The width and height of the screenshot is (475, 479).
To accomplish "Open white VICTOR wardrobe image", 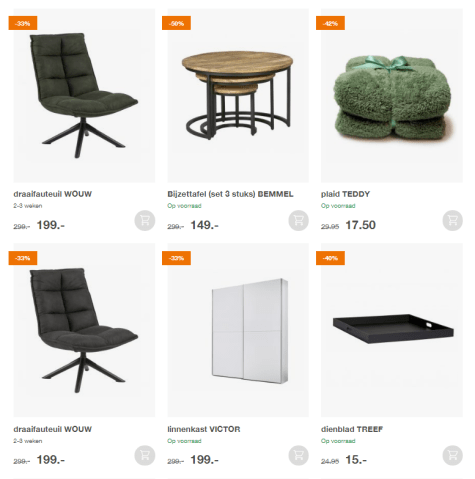I will pos(238,330).
